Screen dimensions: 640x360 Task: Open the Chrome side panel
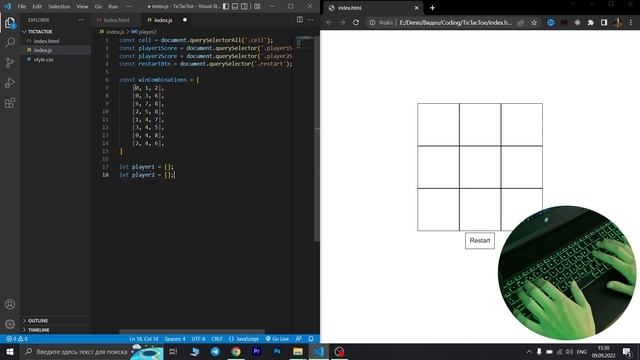604,23
